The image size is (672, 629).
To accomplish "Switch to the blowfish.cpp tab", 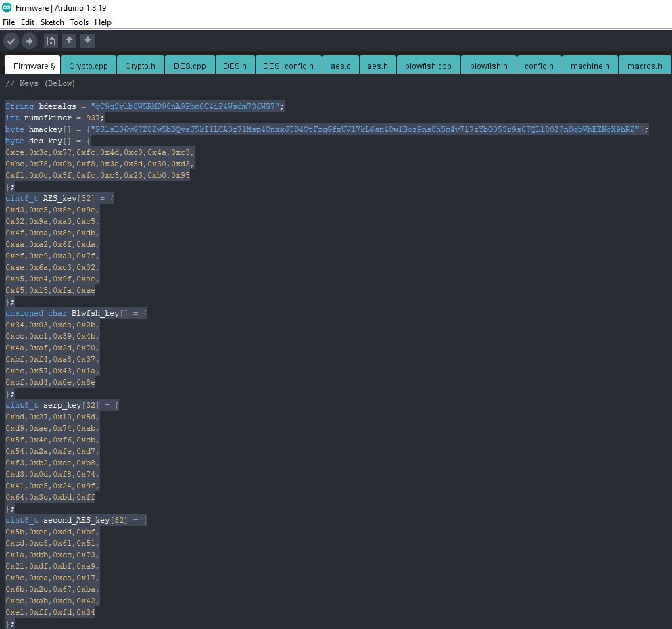I will [x=428, y=65].
